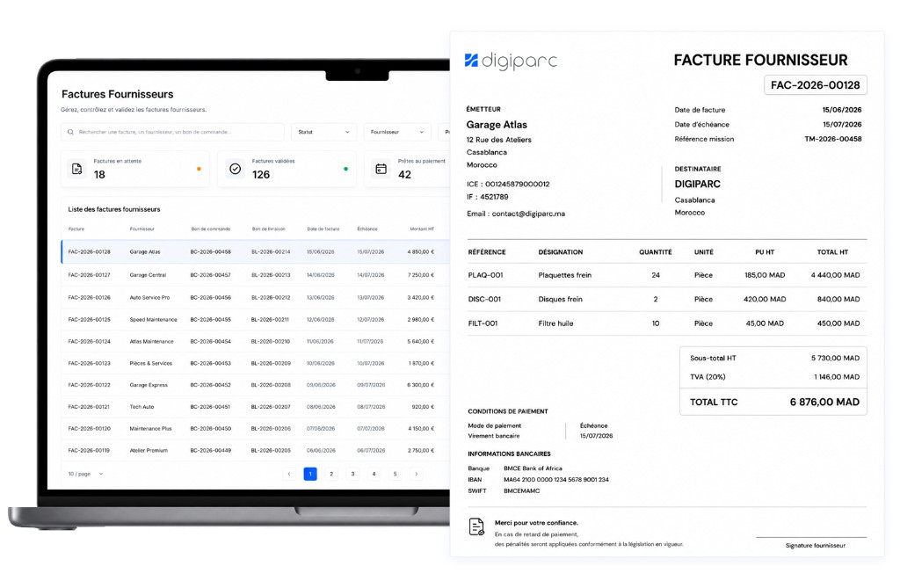The image size is (900, 588).
Task: Focus the invoice search field
Action: (173, 132)
